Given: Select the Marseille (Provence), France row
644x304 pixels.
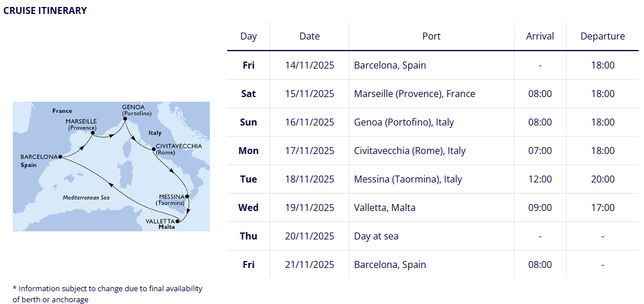Looking at the screenshot, I should click(x=414, y=94).
